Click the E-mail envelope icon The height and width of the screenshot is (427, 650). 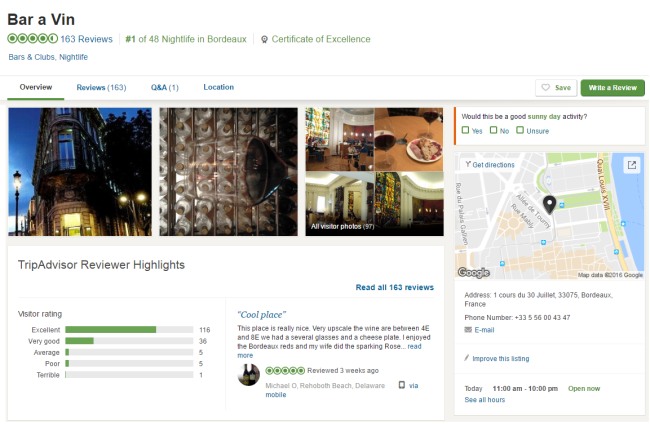pos(468,329)
